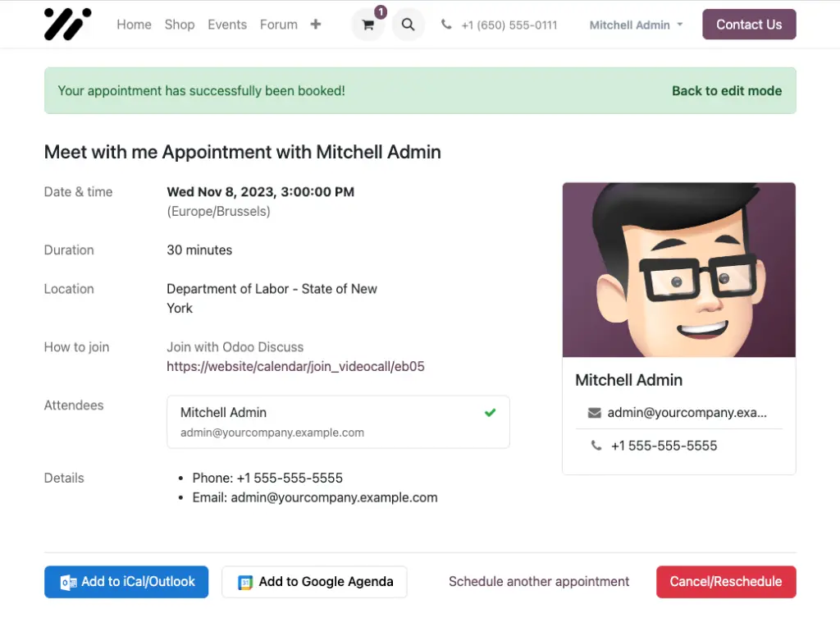
Task: Open the Forum page
Action: pyautogui.click(x=278, y=25)
